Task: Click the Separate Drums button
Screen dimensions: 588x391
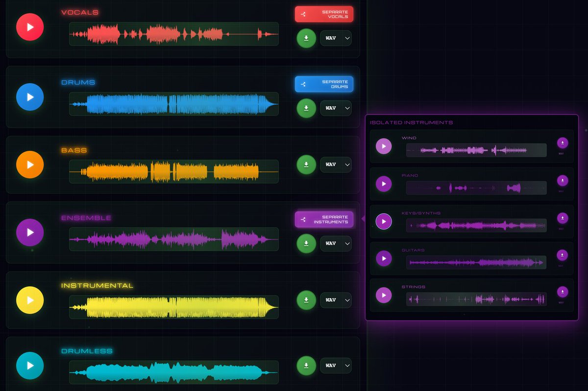Action: [324, 84]
